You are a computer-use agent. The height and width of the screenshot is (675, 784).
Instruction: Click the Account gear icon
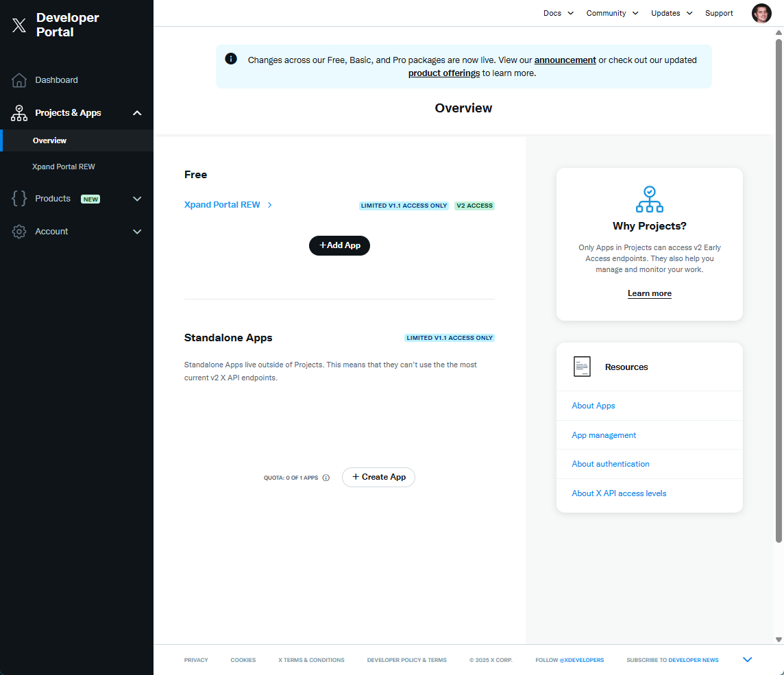19,232
